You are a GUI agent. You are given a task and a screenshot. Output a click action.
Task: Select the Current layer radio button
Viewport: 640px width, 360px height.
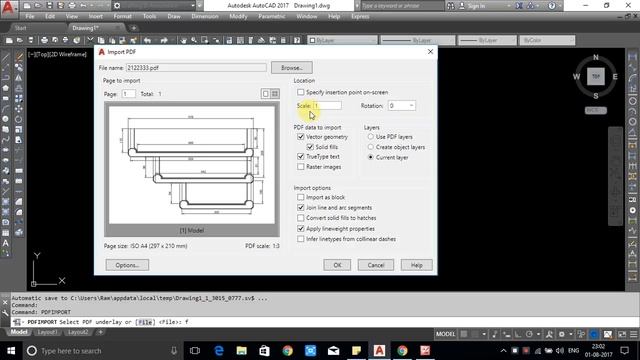point(371,157)
